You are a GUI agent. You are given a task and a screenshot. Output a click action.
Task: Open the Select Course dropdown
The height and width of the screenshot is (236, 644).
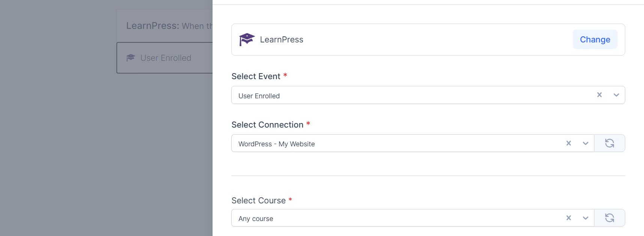[585, 218]
